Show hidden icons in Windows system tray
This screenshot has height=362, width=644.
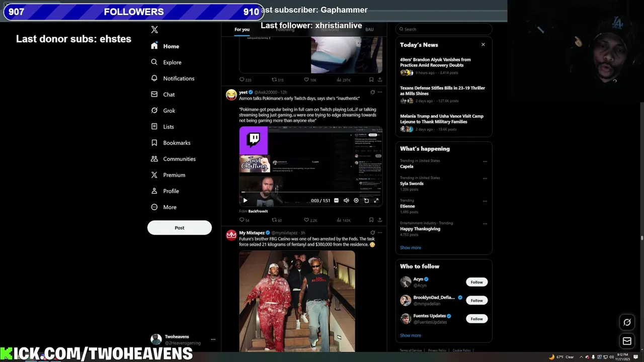tap(581, 357)
